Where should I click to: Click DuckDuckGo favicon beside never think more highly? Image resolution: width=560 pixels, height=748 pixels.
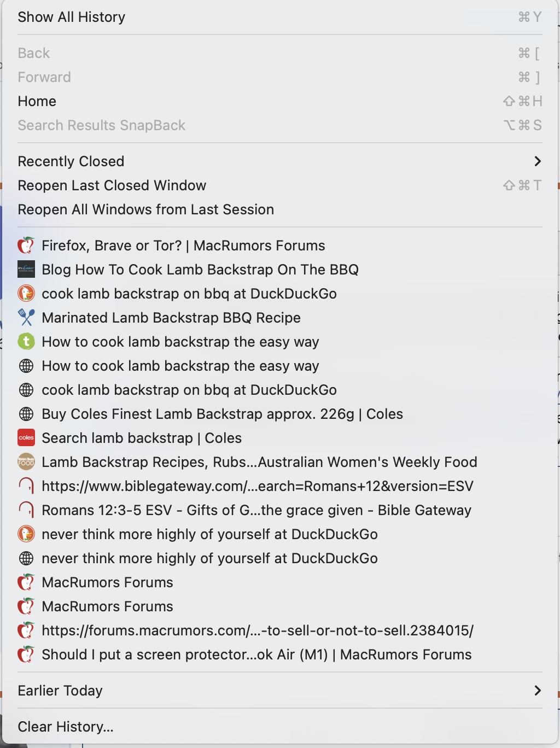(x=26, y=534)
